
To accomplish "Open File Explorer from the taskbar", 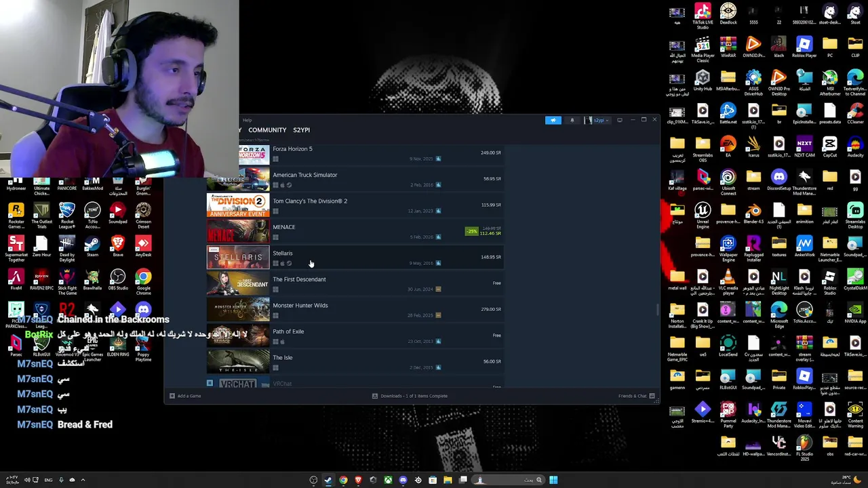I will [x=448, y=480].
